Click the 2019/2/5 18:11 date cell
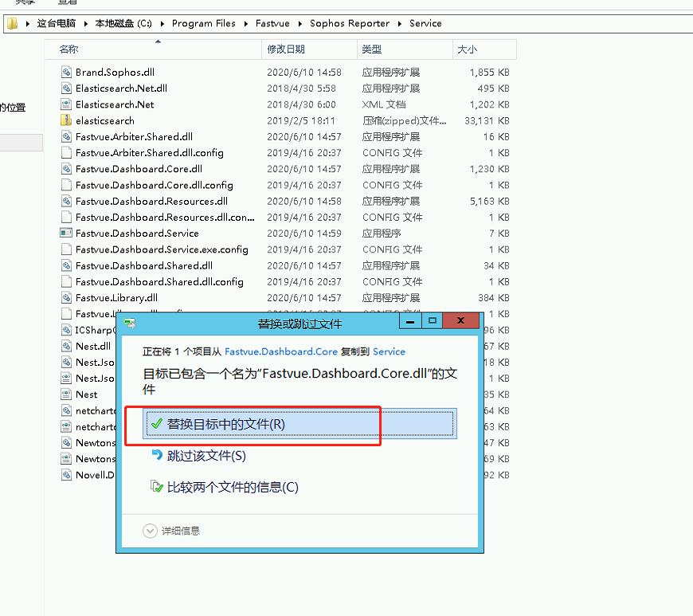The image size is (693, 616). click(x=301, y=120)
